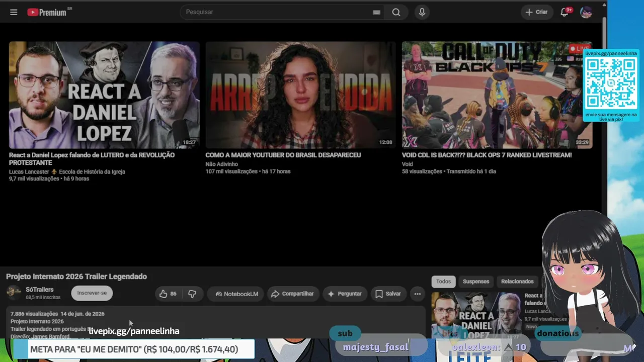Open the YouTube guide hamburger menu
The height and width of the screenshot is (362, 644).
click(14, 12)
